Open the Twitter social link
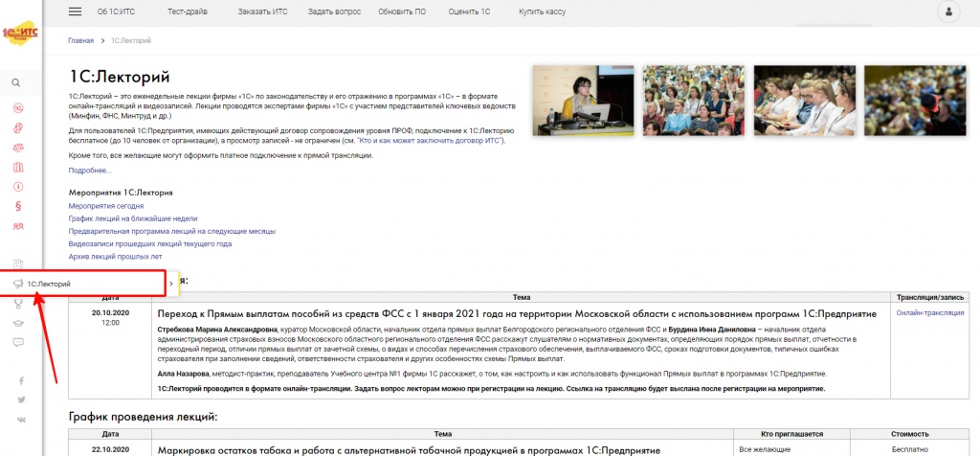980x456 pixels. (21, 399)
